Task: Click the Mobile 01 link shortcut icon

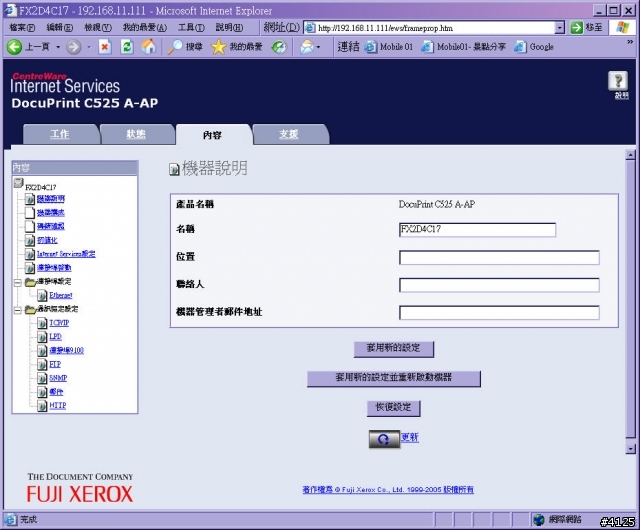Action: click(371, 47)
